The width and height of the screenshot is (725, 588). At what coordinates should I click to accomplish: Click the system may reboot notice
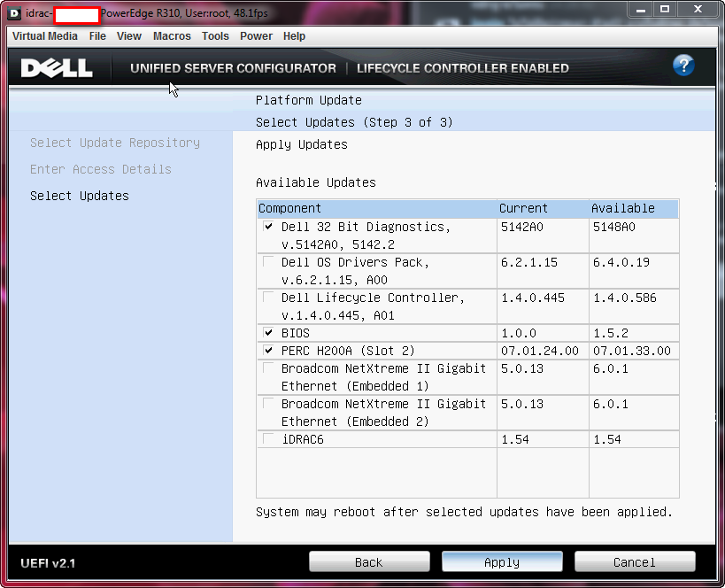pos(464,512)
